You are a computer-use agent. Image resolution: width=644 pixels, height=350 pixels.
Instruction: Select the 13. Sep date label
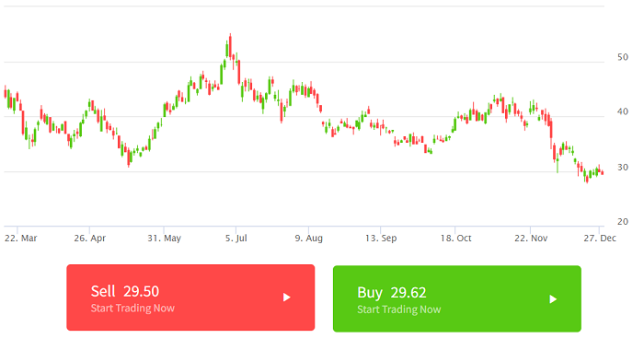381,239
